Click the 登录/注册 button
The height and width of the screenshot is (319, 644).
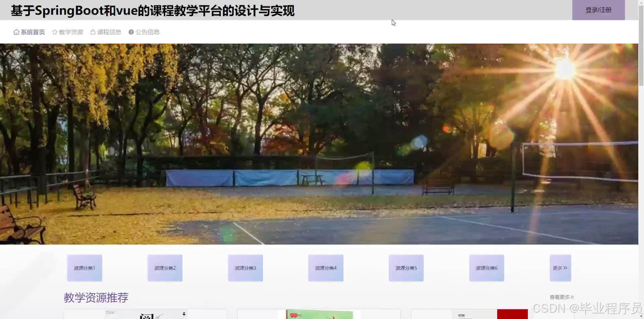coord(598,10)
